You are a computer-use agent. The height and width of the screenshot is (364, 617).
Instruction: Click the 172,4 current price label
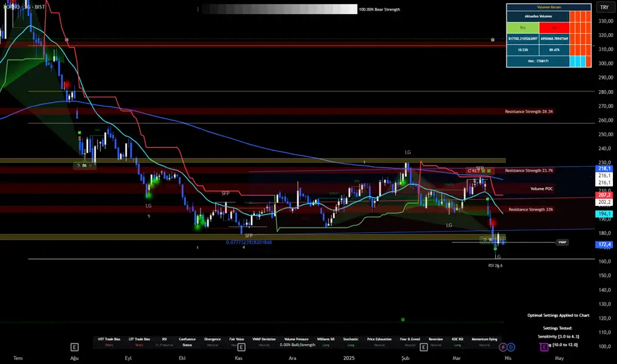[604, 245]
